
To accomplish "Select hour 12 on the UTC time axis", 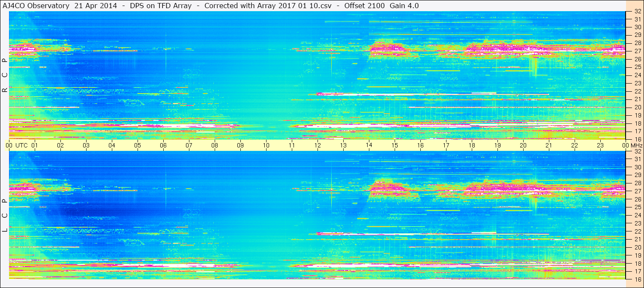I will [x=318, y=145].
